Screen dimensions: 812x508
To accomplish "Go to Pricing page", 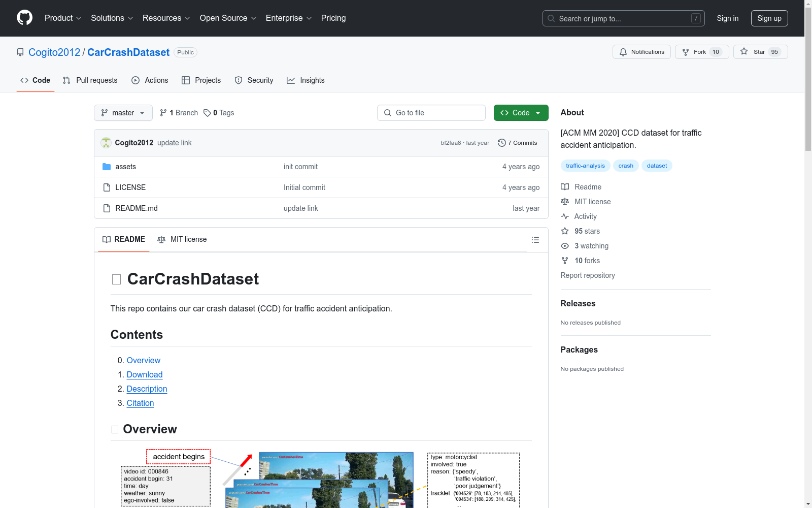I will tap(333, 18).
